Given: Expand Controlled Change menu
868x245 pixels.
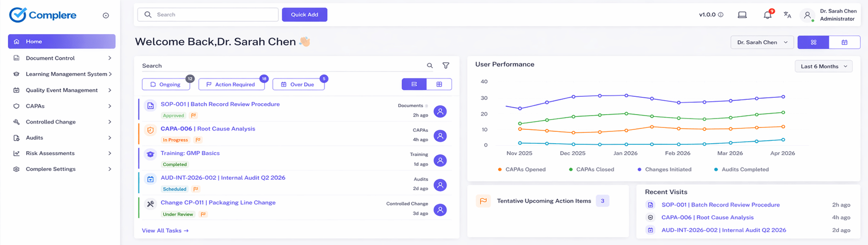Looking at the screenshot, I should pos(62,122).
